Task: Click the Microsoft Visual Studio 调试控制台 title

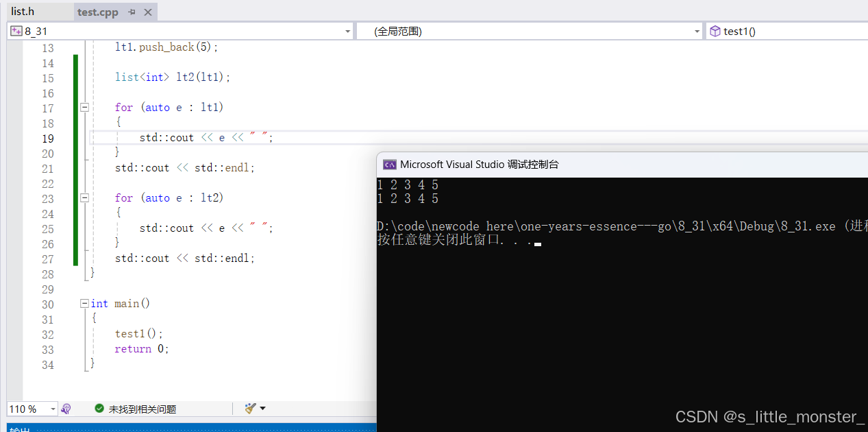Action: [x=480, y=165]
